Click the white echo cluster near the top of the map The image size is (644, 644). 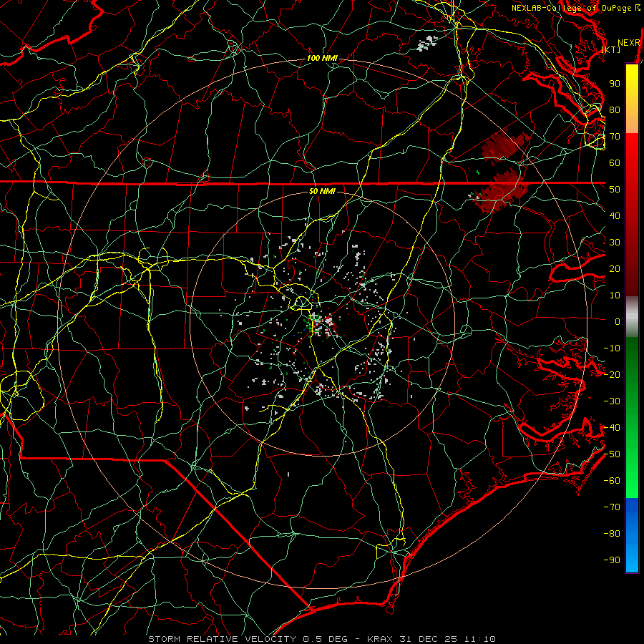[x=426, y=43]
